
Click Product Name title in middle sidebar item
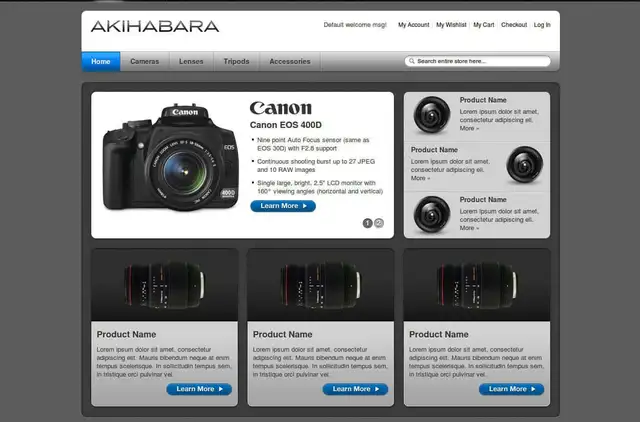(x=434, y=150)
